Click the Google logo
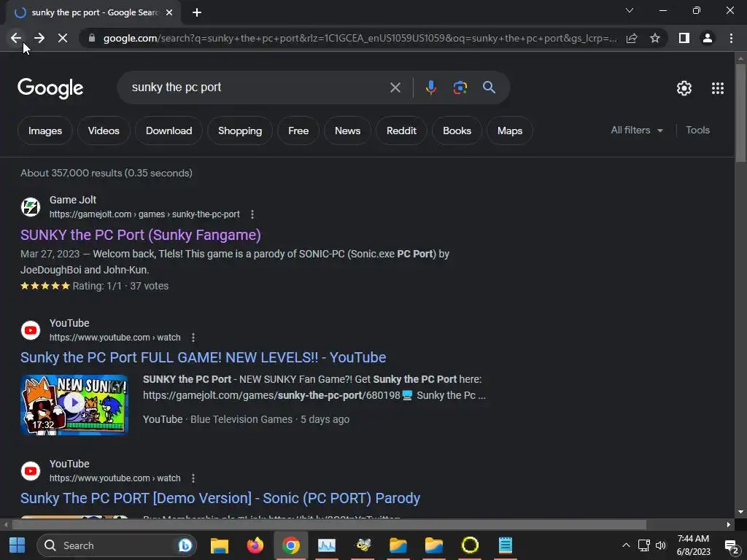 [x=50, y=88]
